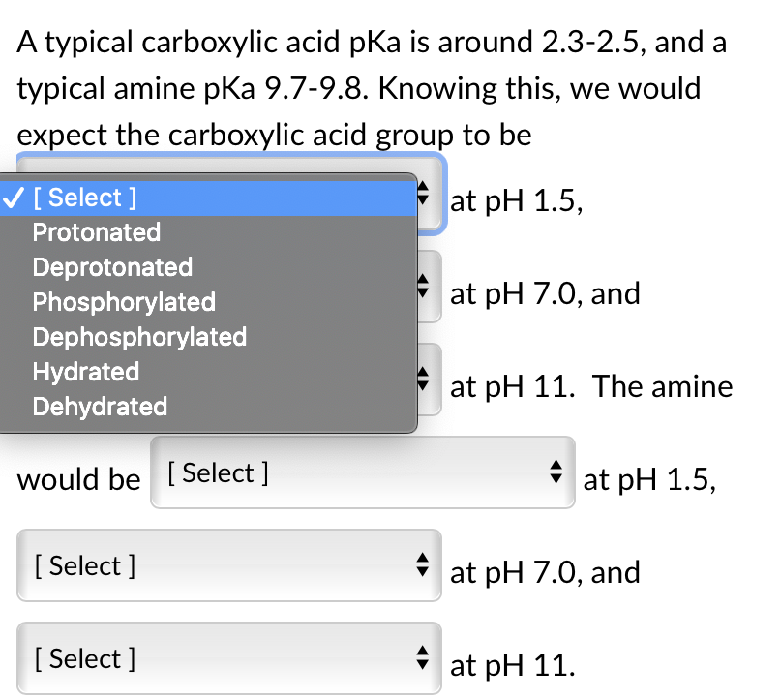Image resolution: width=781 pixels, height=700 pixels.
Task: Click the up-down arrows beside pH 1.5 amine
Action: click(x=556, y=472)
